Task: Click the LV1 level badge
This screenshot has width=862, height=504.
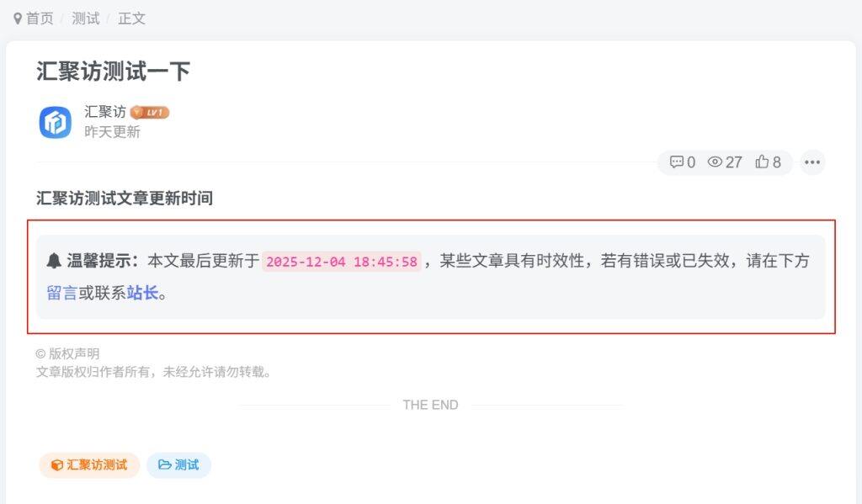Action: coord(152,111)
